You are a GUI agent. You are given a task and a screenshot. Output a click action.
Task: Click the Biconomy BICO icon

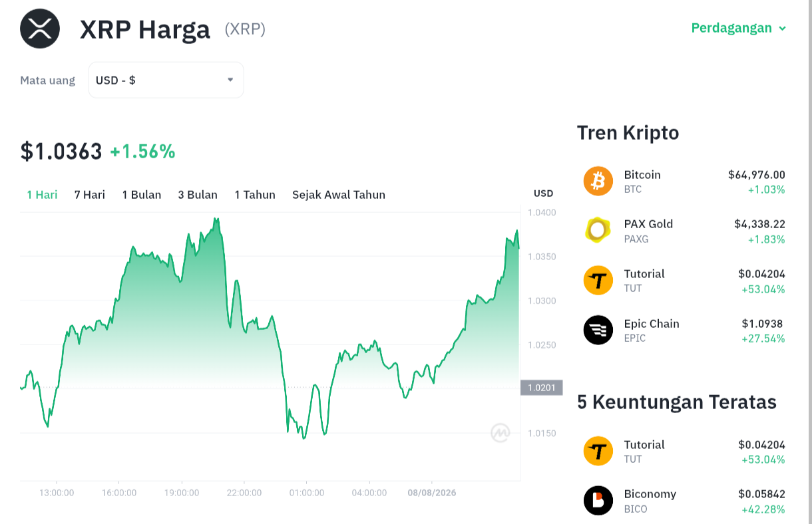(x=598, y=501)
